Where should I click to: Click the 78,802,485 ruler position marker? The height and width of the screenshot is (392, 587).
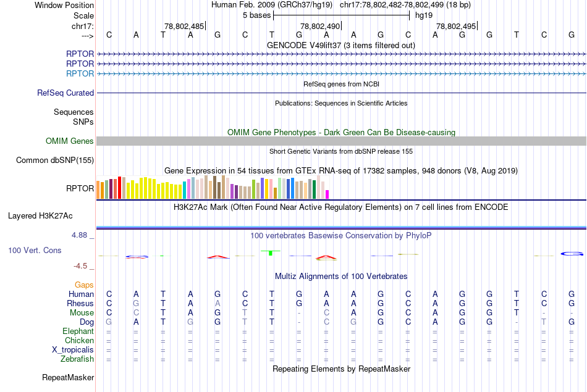click(x=185, y=26)
